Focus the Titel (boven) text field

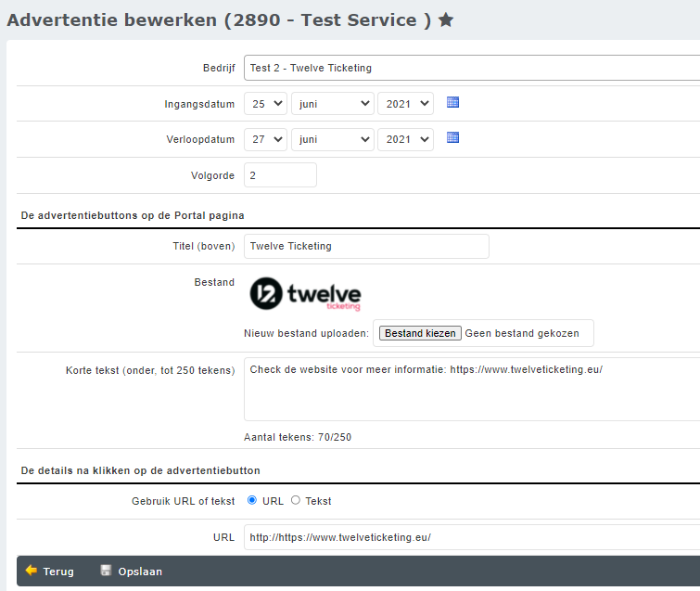coord(366,246)
